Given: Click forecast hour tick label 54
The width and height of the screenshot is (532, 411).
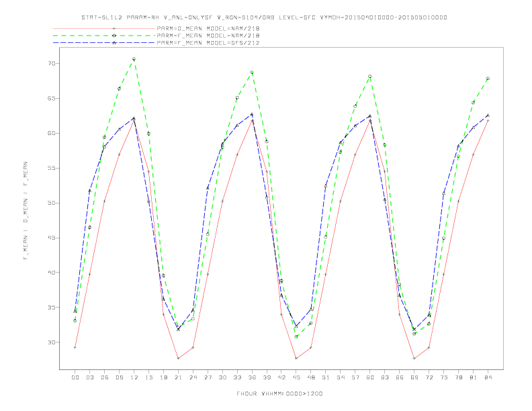Looking at the screenshot, I should click(x=341, y=377).
